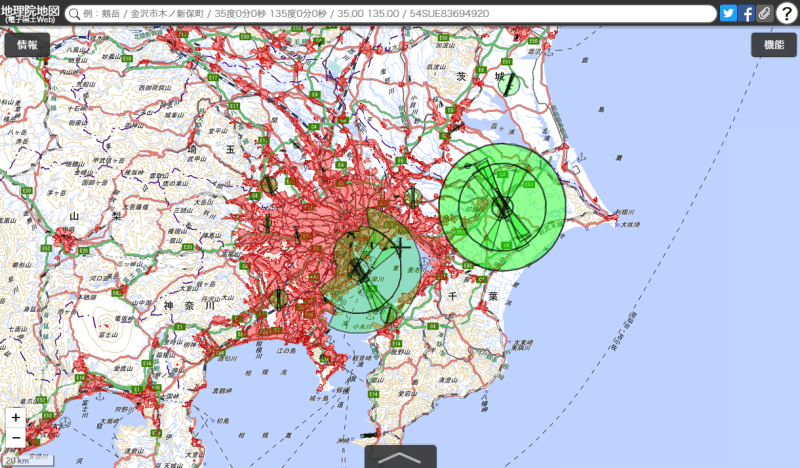
Task: Click the 犬吠埼 cape label
Action: click(x=631, y=225)
